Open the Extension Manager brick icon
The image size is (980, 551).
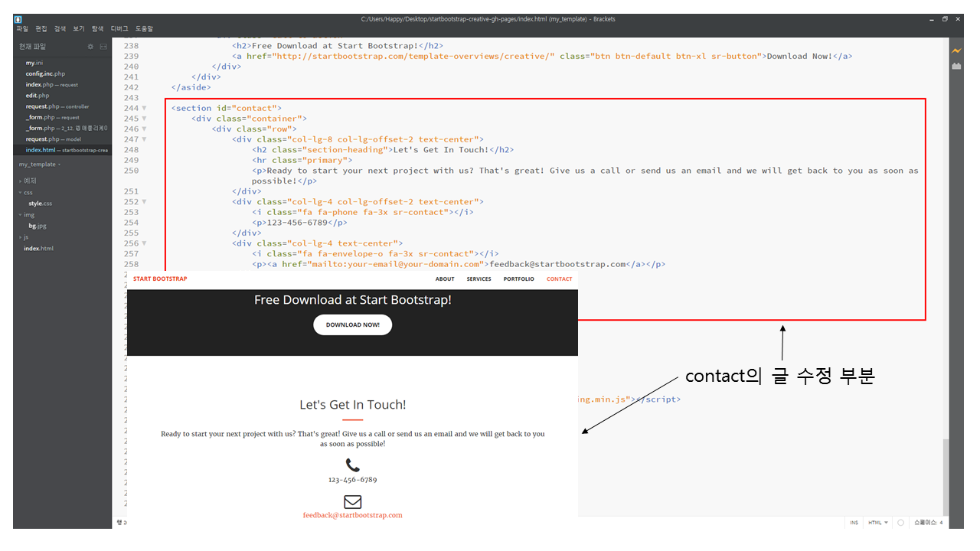point(956,67)
